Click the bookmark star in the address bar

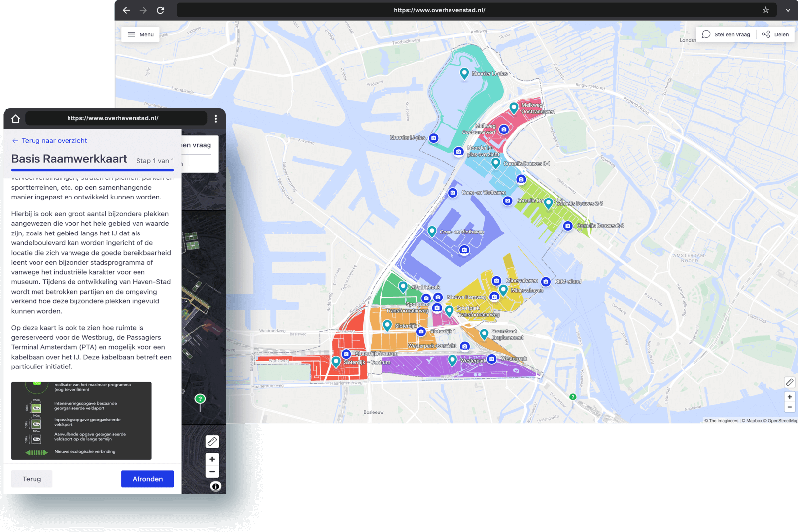(x=765, y=10)
